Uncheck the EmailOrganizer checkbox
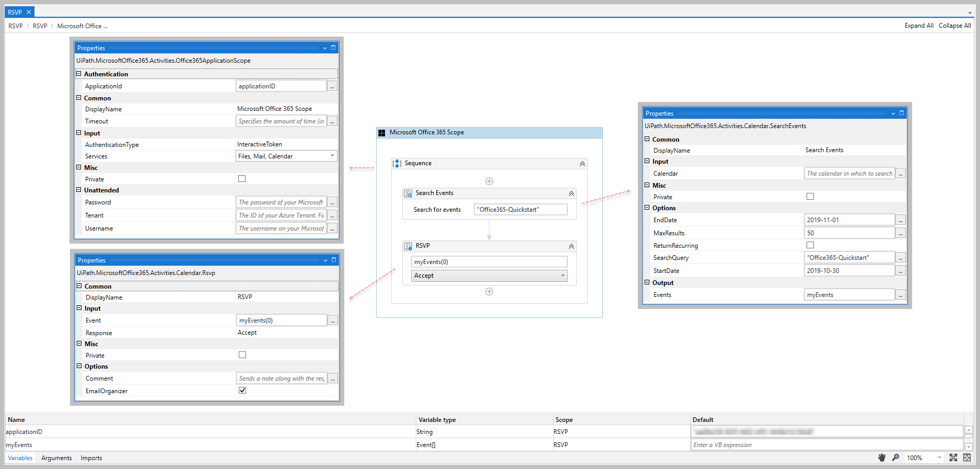Viewport: 980px width, 469px height. point(242,391)
